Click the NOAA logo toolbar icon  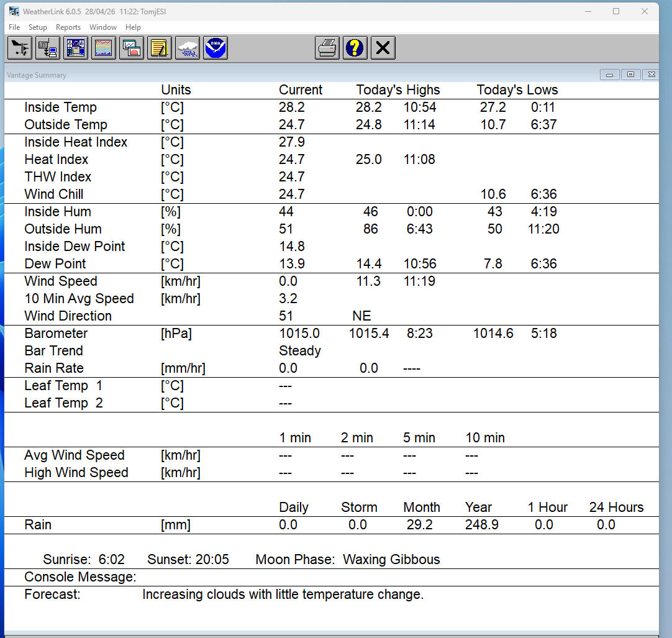[216, 48]
